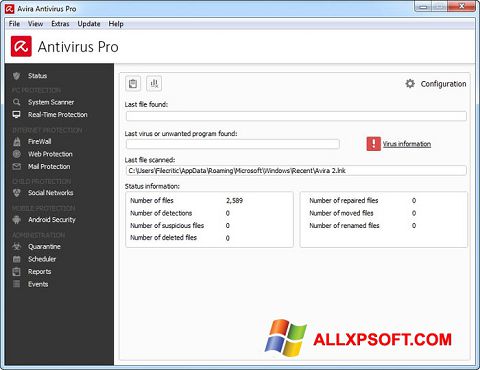Screen dimensions: 480x370
Task: Open the Mail Protection section
Action: 49,166
